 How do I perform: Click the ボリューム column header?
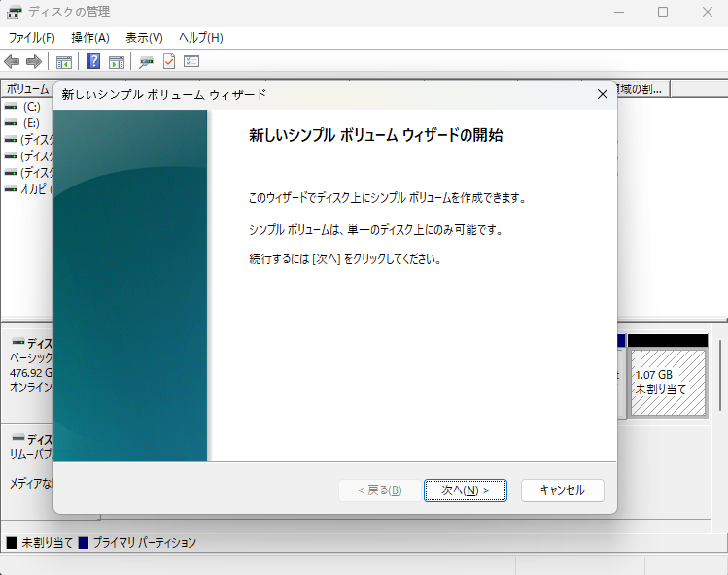pos(26,89)
